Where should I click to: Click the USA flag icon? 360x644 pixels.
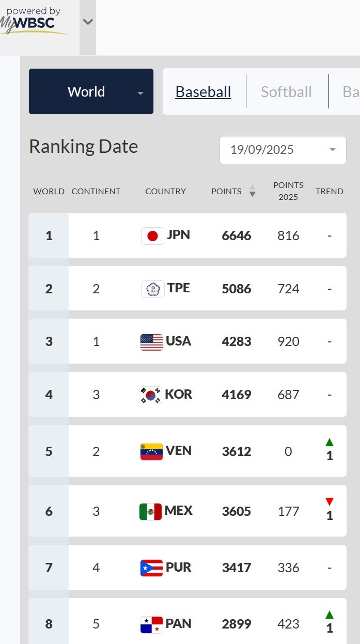pyautogui.click(x=151, y=342)
